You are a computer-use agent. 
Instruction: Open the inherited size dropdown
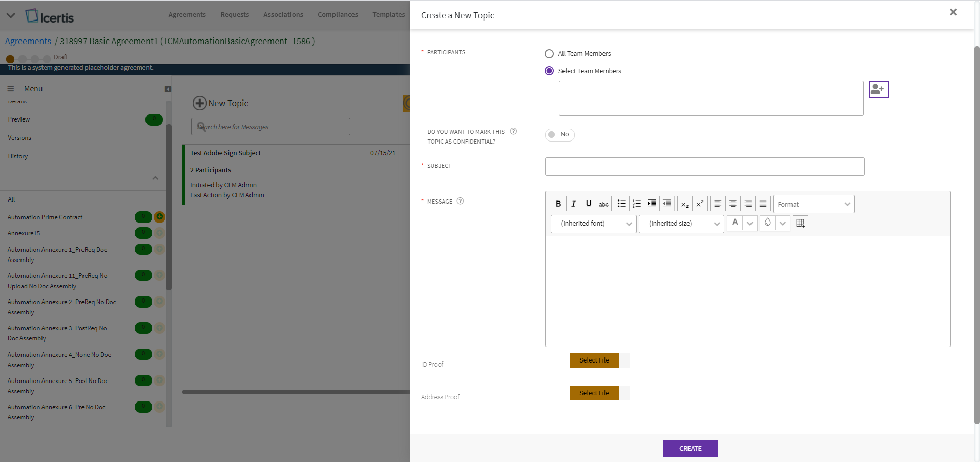tap(681, 224)
